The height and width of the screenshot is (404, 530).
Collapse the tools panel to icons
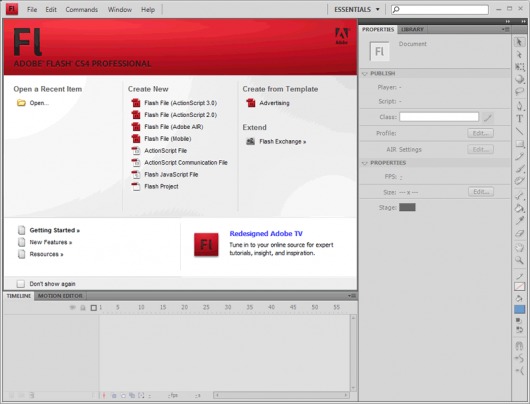click(x=523, y=21)
